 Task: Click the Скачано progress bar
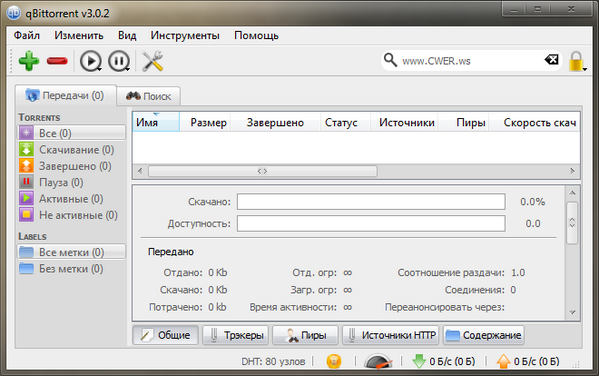coord(371,201)
